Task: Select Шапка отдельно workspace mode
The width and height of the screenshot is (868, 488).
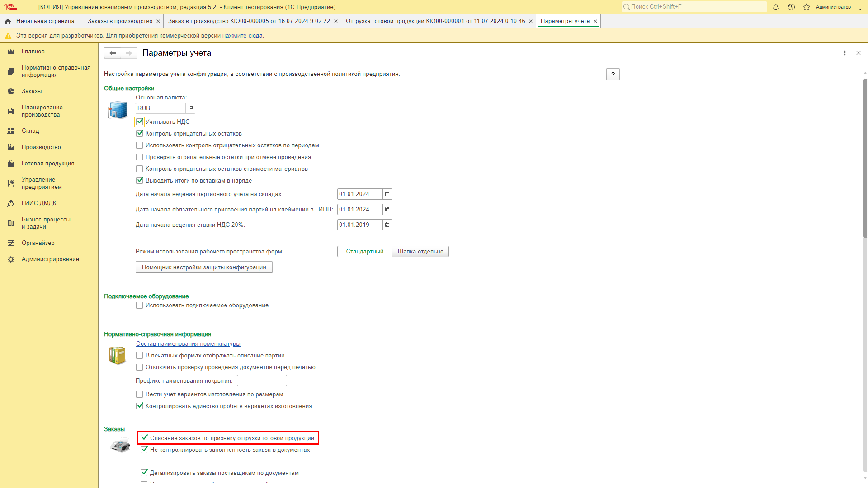Action: pos(420,252)
